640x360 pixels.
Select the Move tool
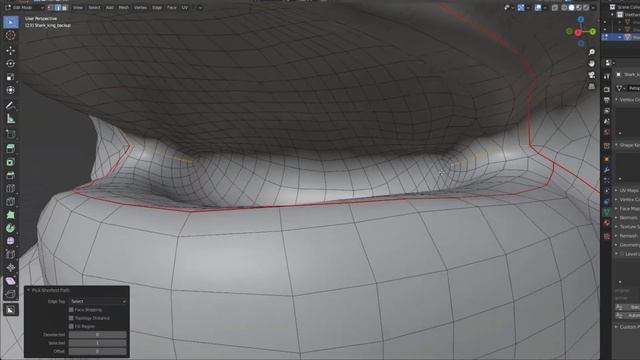pos(11,50)
